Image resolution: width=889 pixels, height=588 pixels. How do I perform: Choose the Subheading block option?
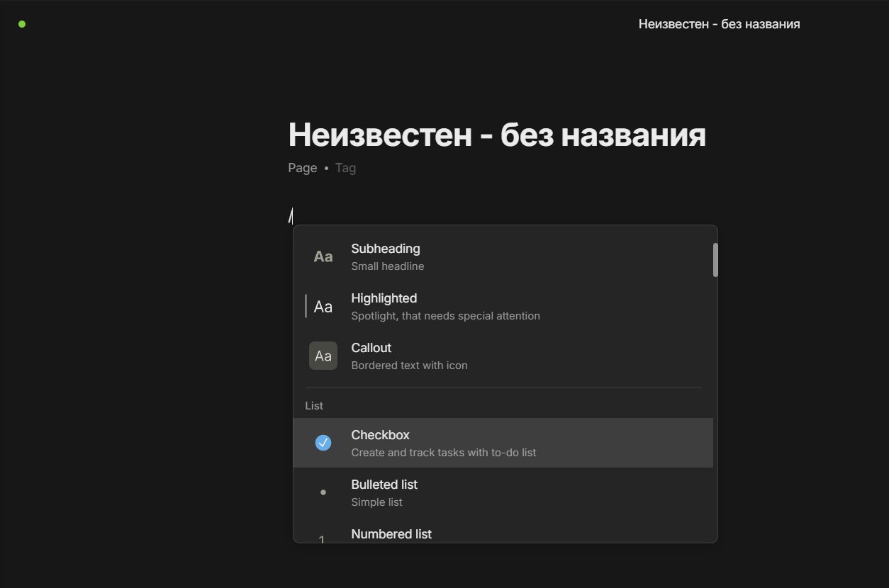point(503,256)
